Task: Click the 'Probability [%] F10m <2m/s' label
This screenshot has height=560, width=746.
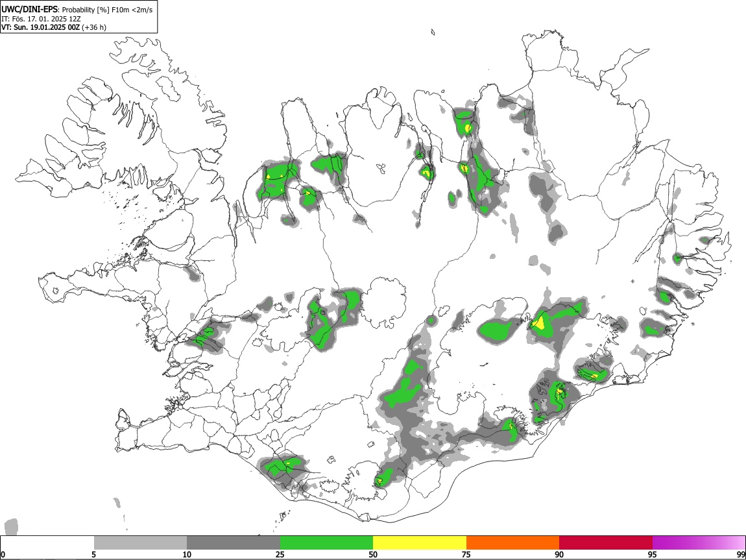Action: tap(108, 10)
